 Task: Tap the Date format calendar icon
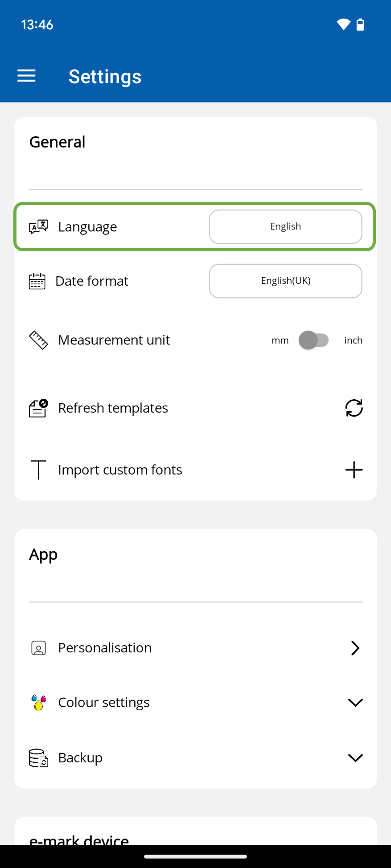pos(37,281)
